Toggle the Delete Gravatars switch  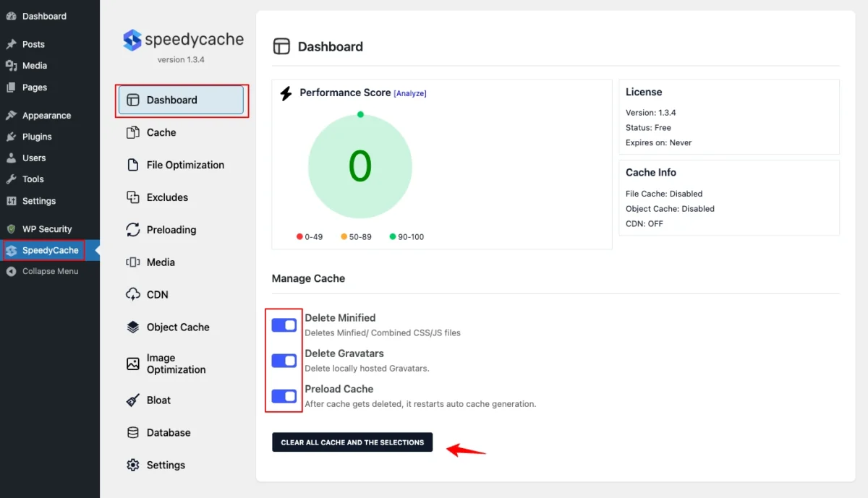284,361
